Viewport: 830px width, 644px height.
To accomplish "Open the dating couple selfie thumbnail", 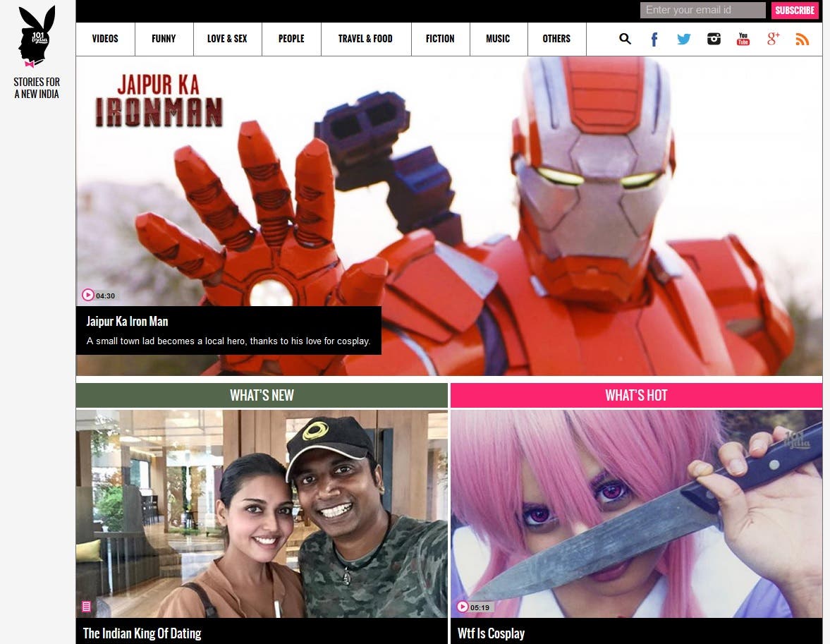I will click(262, 514).
